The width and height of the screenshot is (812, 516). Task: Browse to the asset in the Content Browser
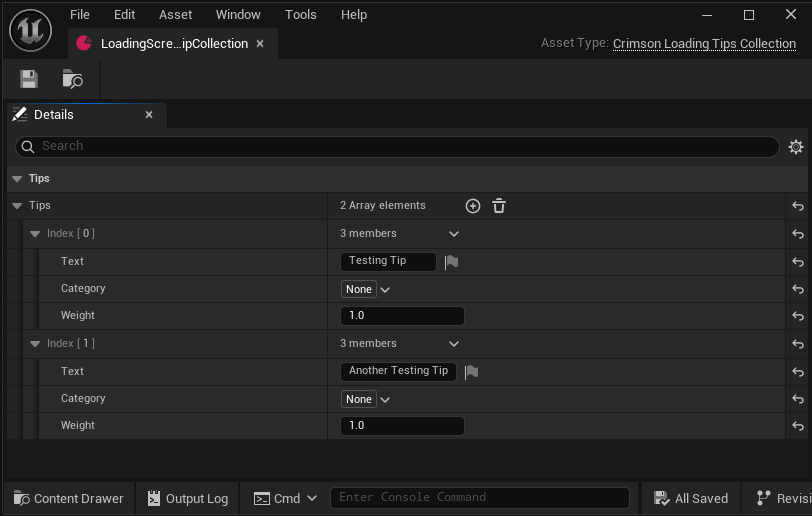coord(72,79)
